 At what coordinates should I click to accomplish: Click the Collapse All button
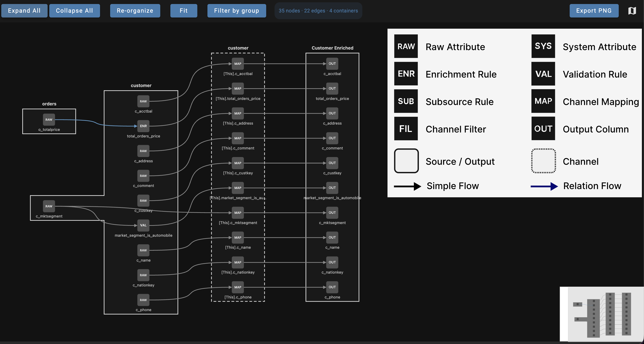tap(75, 11)
